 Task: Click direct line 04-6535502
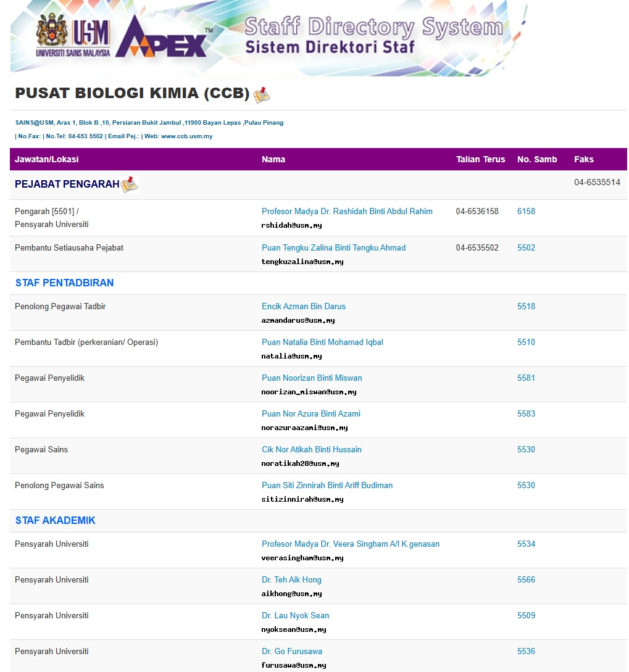pos(477,247)
